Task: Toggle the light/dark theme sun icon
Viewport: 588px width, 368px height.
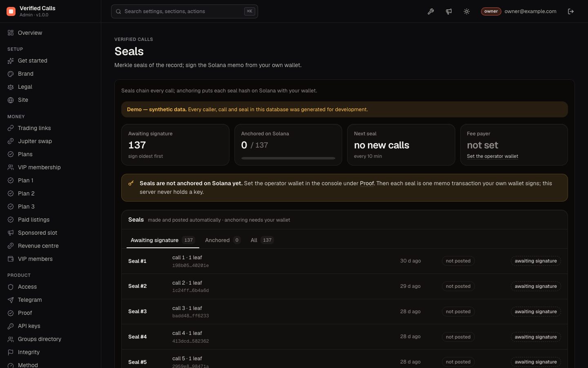Action: (x=467, y=11)
